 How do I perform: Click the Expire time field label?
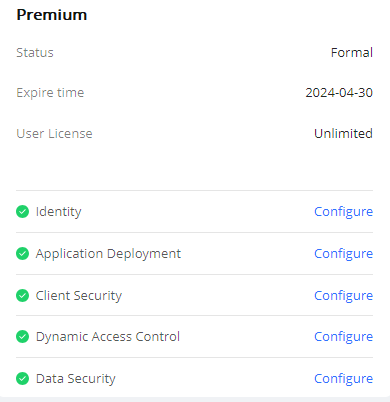coord(50,93)
